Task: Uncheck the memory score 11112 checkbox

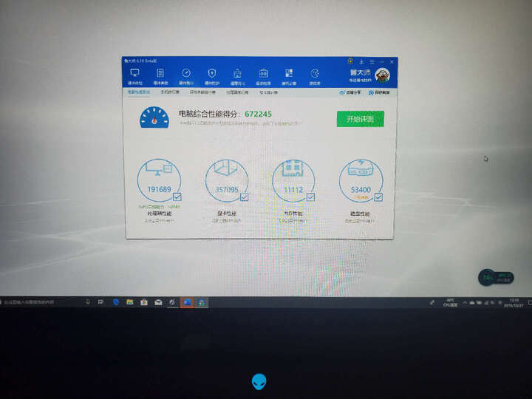Action: (x=310, y=197)
